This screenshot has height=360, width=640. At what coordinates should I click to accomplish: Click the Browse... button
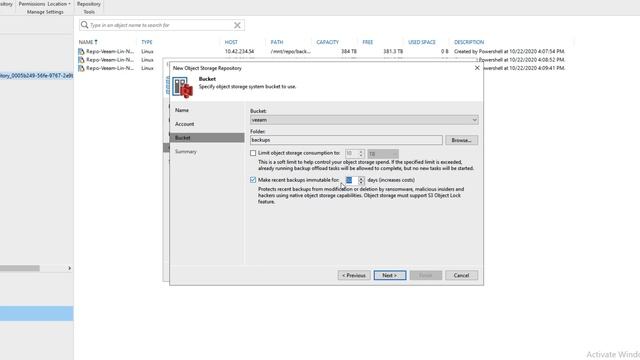click(461, 140)
